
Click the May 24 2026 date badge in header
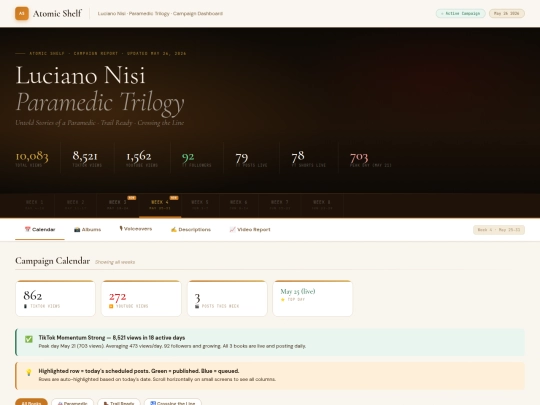click(507, 13)
